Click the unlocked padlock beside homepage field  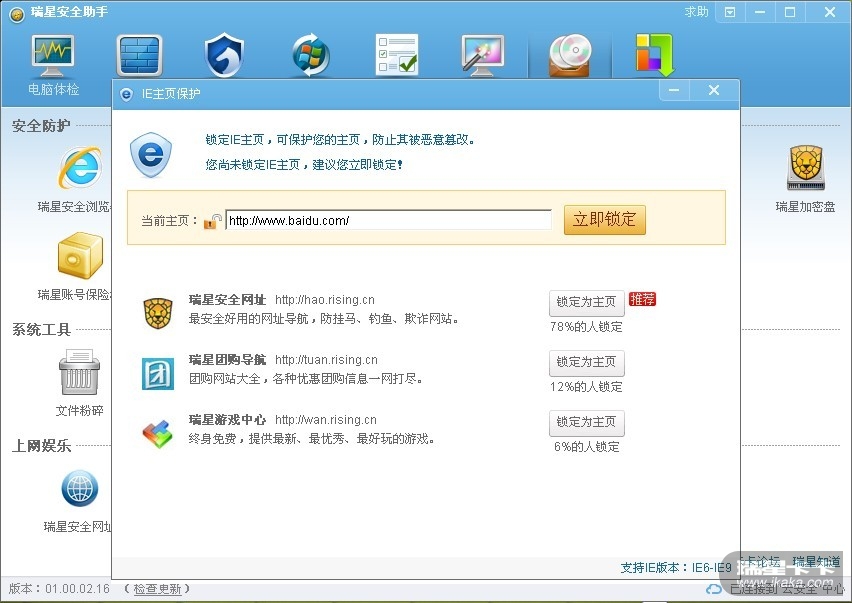tap(212, 221)
